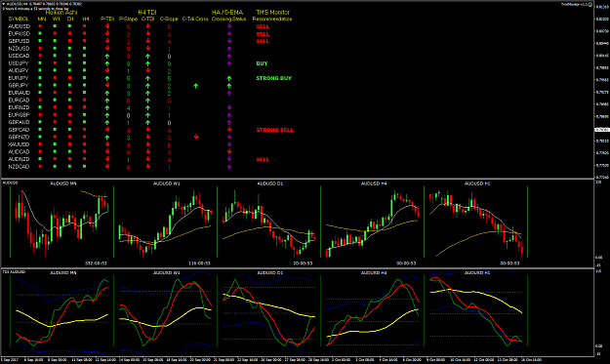Click the red C-TDI down arrow for EURUSD
The width and height of the screenshot is (610, 364).
point(147,34)
